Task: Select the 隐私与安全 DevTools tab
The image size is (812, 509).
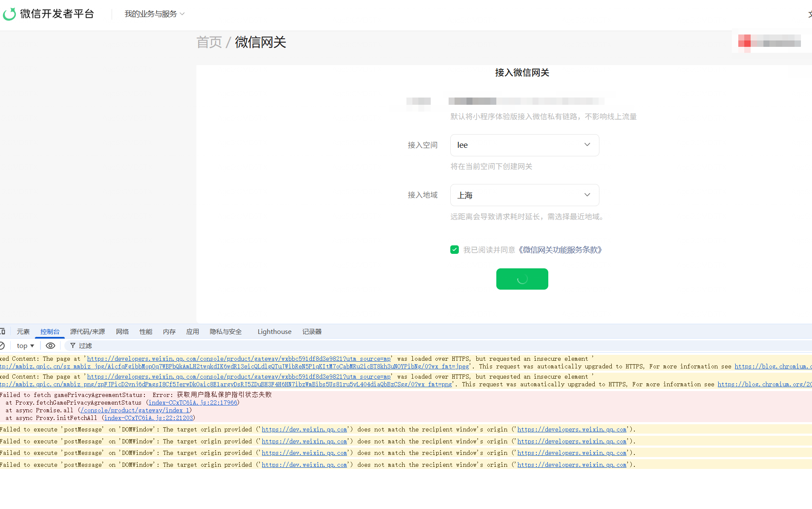Action: click(x=226, y=332)
